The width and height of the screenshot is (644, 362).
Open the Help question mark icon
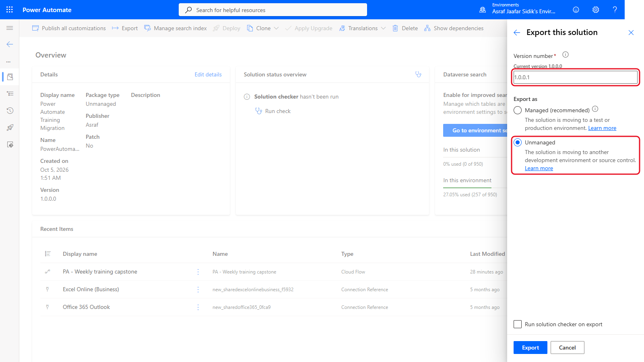[615, 10]
